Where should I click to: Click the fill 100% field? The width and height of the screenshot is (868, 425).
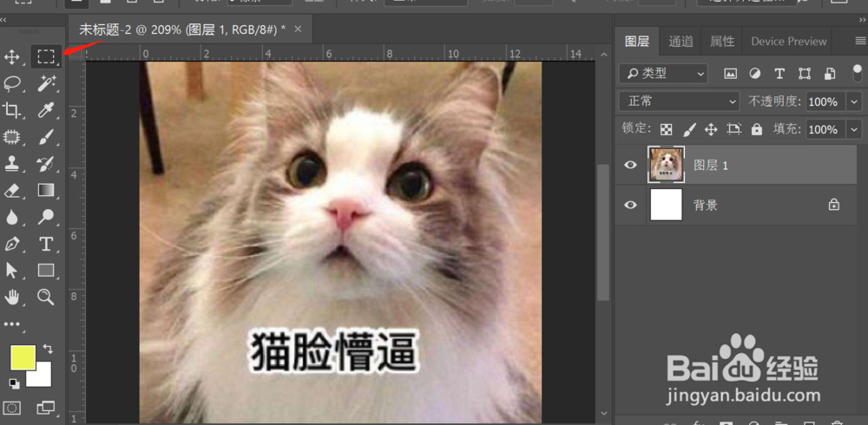pyautogui.click(x=825, y=129)
